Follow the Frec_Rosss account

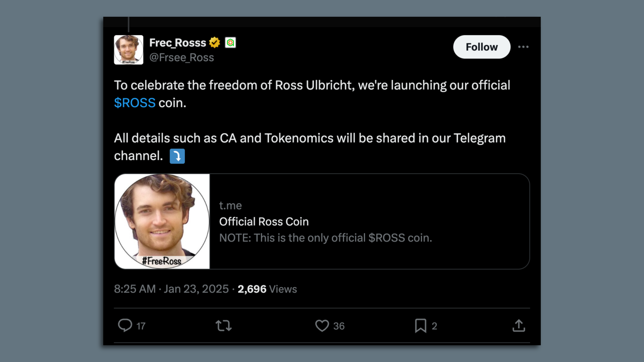tap(482, 47)
